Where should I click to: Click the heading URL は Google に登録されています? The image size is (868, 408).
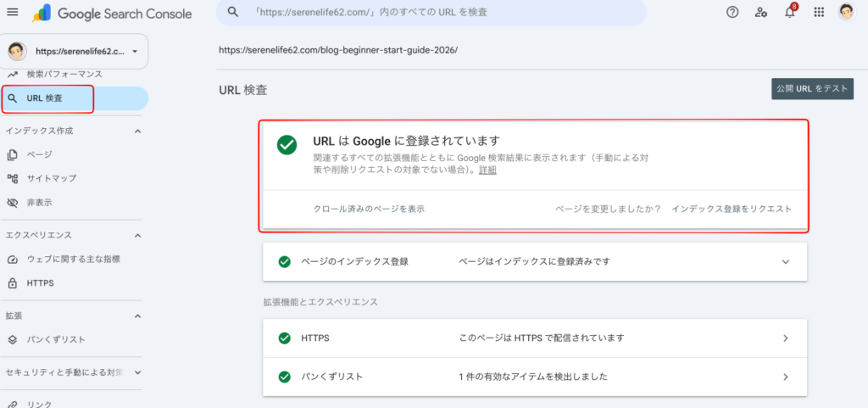point(406,140)
